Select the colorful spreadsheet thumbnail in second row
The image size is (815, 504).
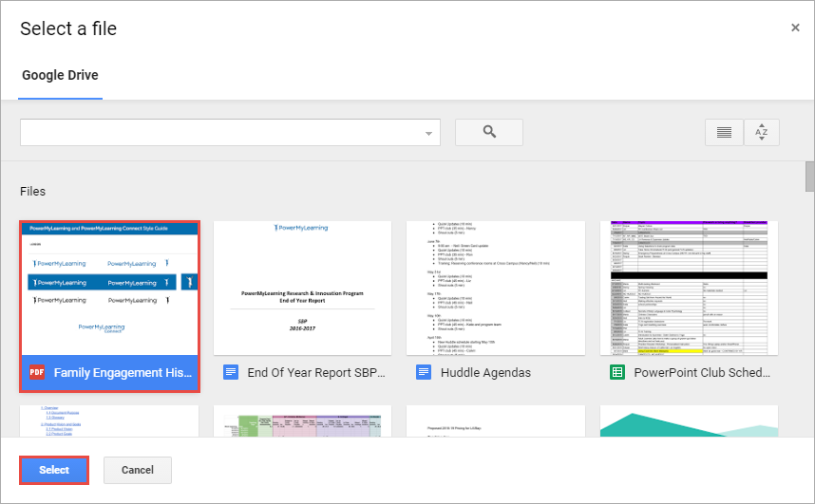coord(302,420)
